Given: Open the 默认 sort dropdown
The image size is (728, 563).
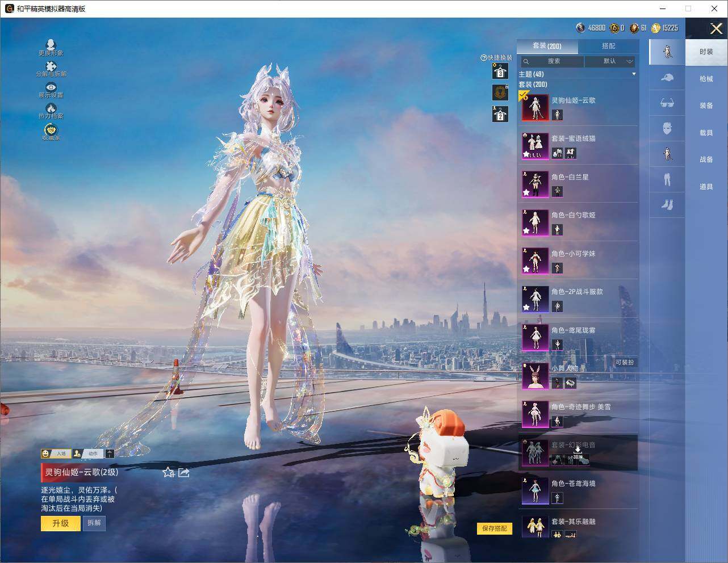Looking at the screenshot, I should (610, 61).
